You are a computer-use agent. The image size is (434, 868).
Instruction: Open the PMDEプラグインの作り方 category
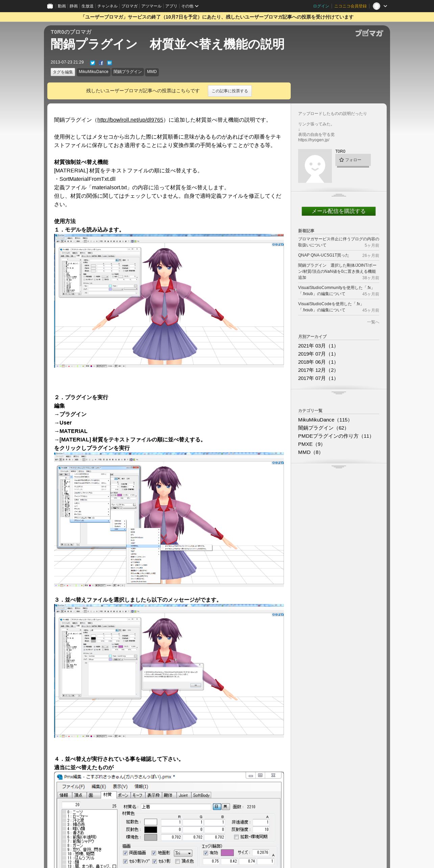[x=336, y=436]
